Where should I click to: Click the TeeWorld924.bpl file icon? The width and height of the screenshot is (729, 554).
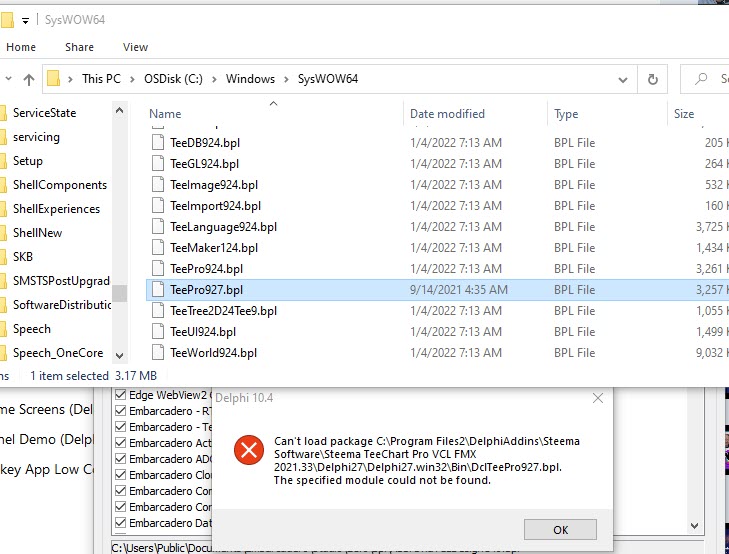coord(158,352)
